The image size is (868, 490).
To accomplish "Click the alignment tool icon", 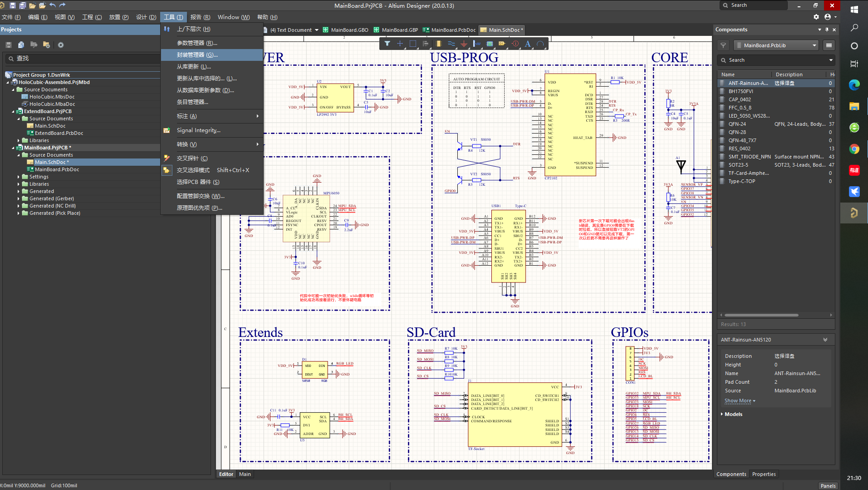I will click(x=426, y=44).
